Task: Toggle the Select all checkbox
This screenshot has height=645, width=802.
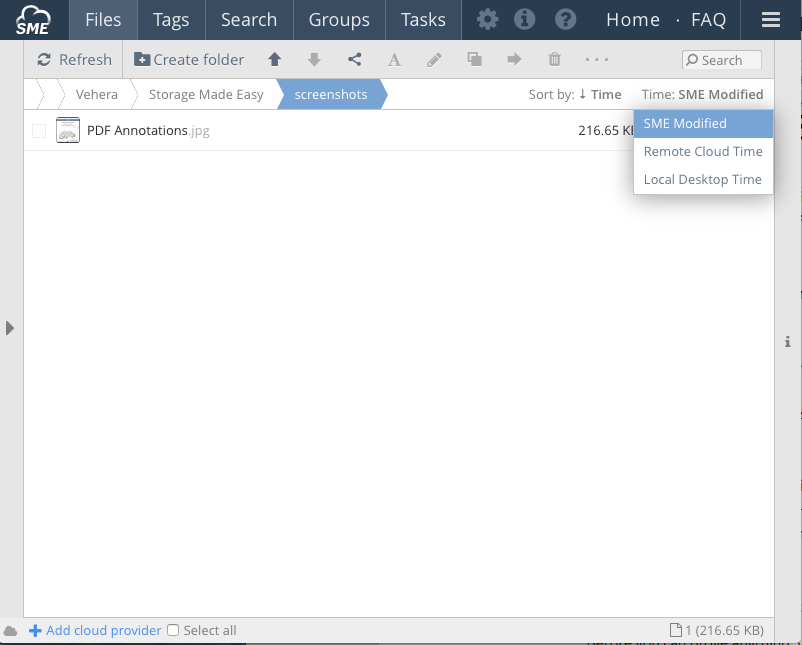Action: tap(173, 631)
